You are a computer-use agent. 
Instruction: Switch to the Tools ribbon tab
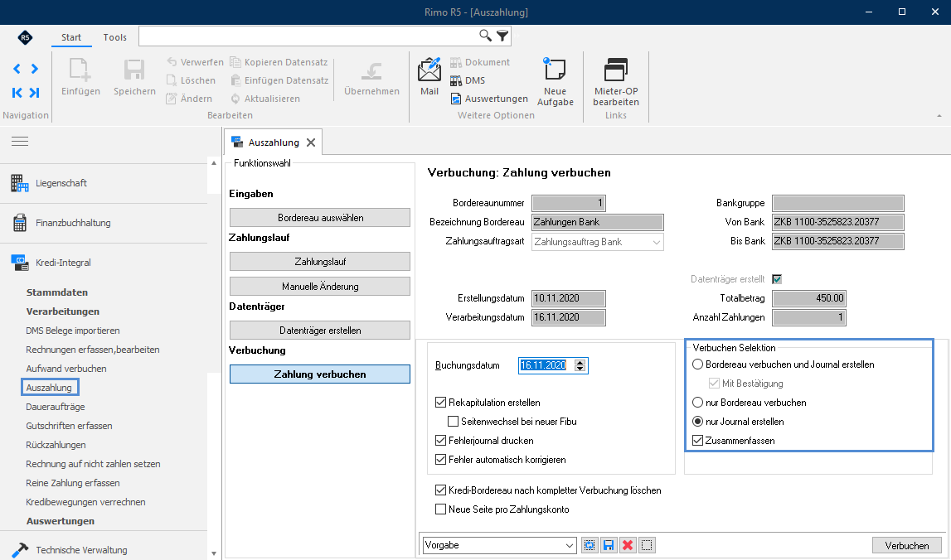pyautogui.click(x=114, y=37)
